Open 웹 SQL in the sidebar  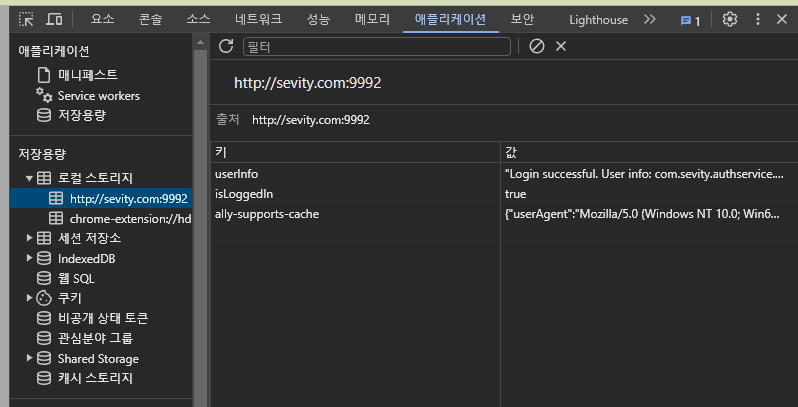[76, 278]
